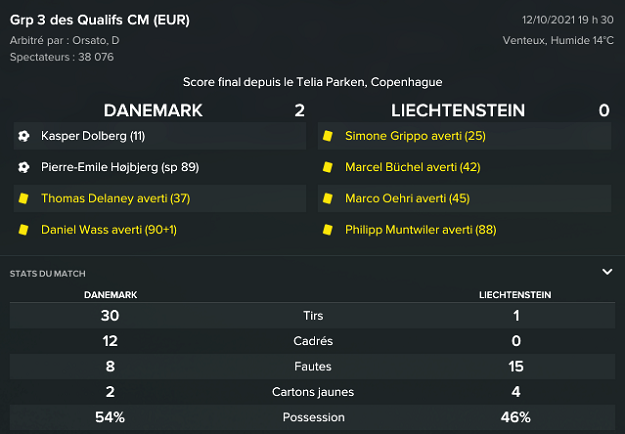Select Simone Grippo's booking entry
The width and height of the screenshot is (625, 434).
click(x=415, y=135)
